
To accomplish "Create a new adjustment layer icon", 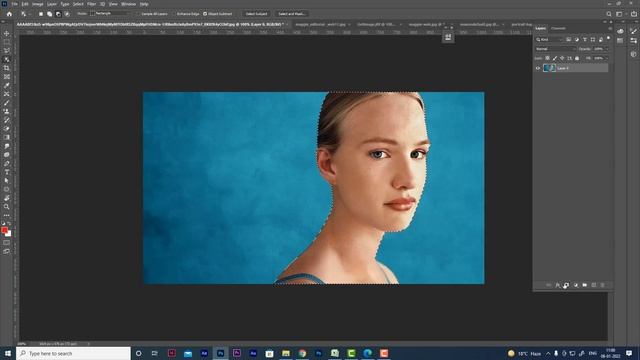I will coord(576,285).
